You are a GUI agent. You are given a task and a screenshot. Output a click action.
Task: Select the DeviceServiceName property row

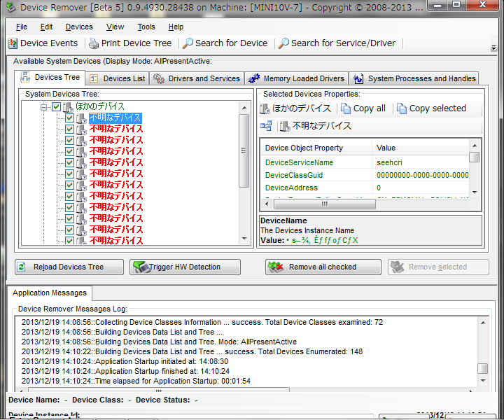pyautogui.click(x=365, y=162)
